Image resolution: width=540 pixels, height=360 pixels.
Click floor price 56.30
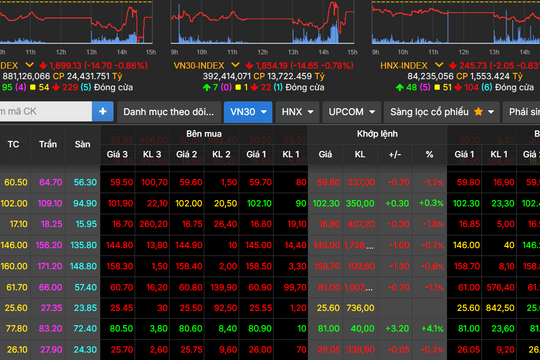(x=85, y=182)
